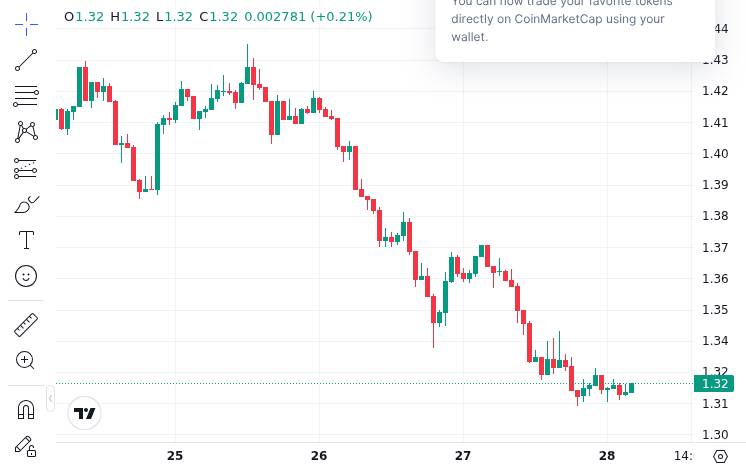Click the TradingView logo

click(85, 413)
